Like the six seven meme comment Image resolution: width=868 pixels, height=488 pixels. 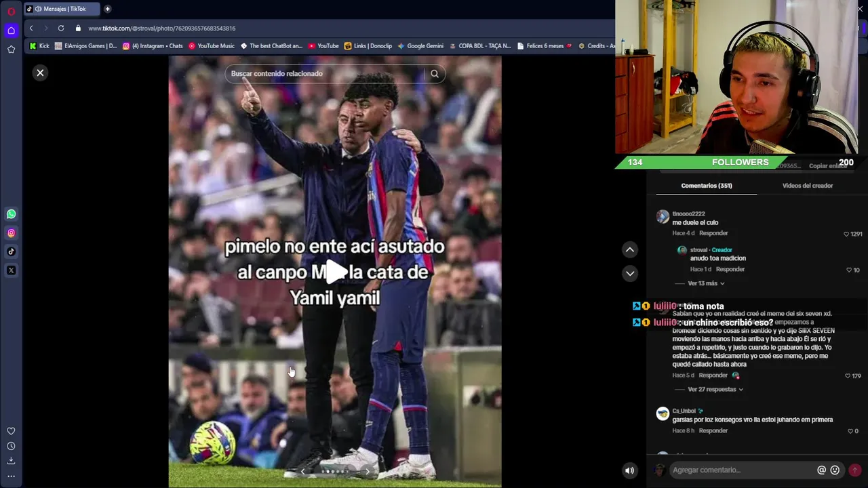click(x=849, y=375)
